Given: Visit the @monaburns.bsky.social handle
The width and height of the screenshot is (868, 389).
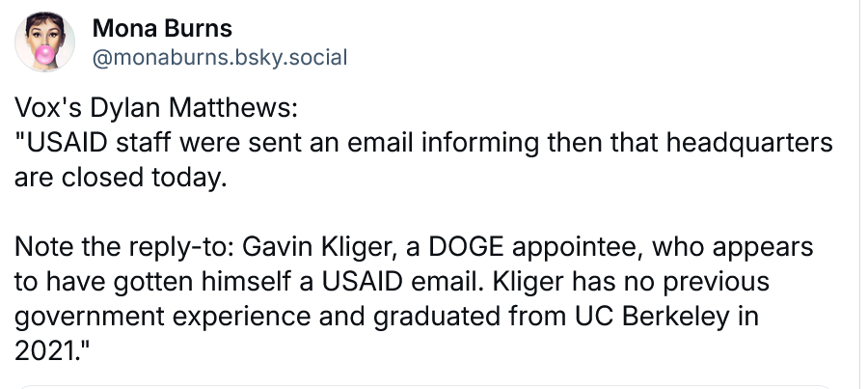Looking at the screenshot, I should (x=220, y=58).
